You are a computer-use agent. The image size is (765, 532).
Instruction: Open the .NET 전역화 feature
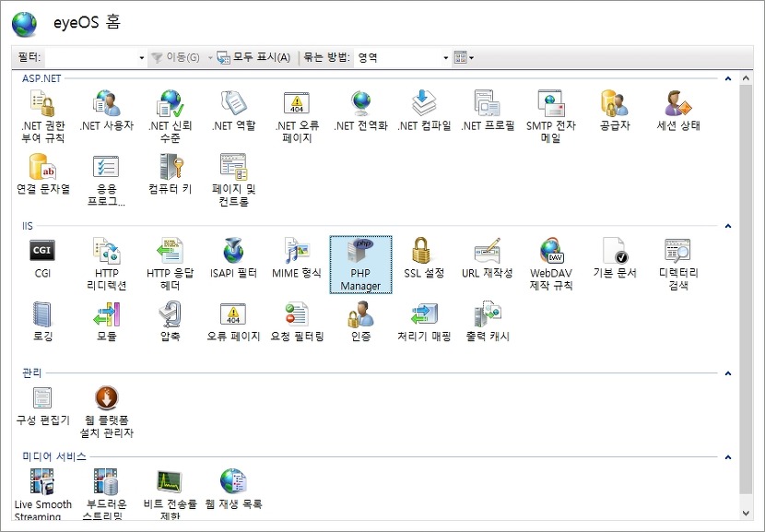tap(360, 111)
